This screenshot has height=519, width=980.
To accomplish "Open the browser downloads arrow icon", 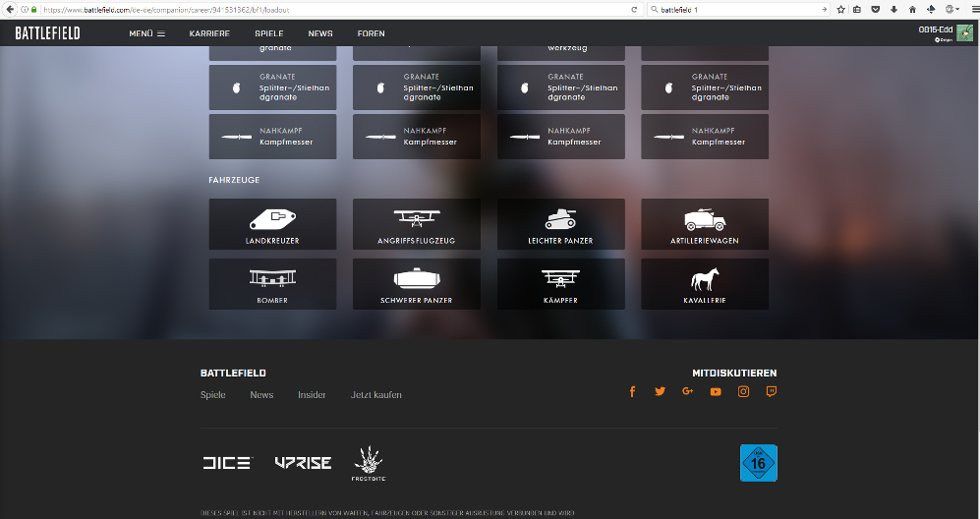I will pos(893,9).
